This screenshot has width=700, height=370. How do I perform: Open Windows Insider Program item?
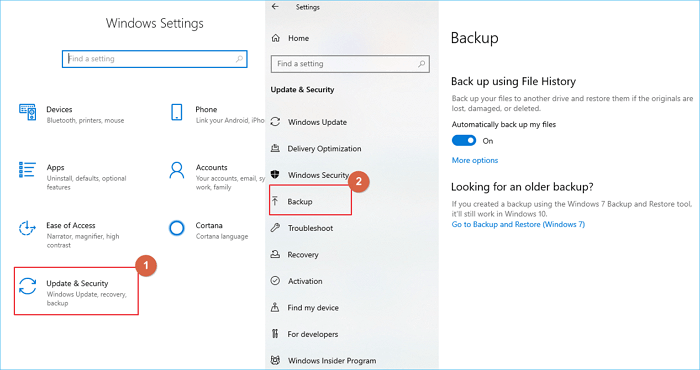pos(332,360)
